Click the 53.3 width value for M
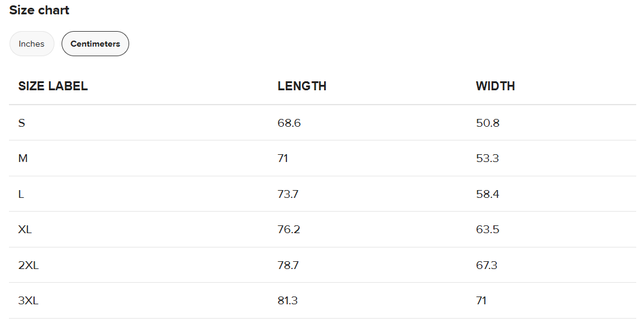Viewport: 644px width, 324px height. 487,158
